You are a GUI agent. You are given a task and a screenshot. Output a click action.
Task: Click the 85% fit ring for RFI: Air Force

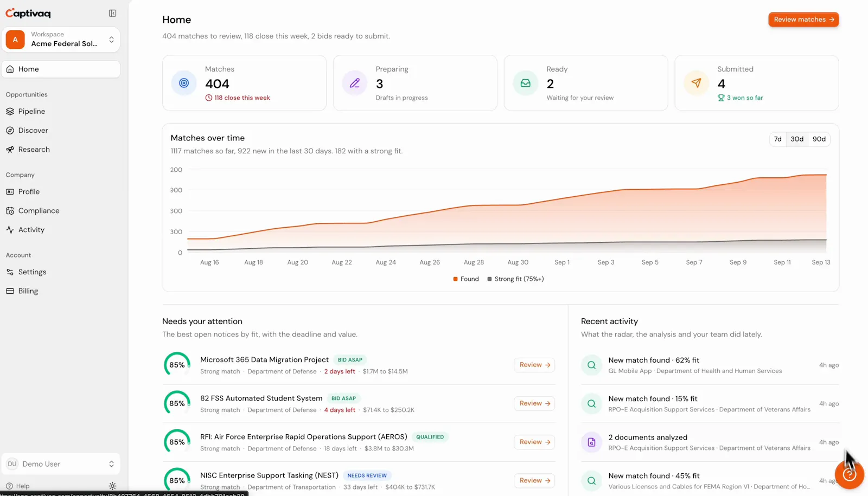pos(177,442)
